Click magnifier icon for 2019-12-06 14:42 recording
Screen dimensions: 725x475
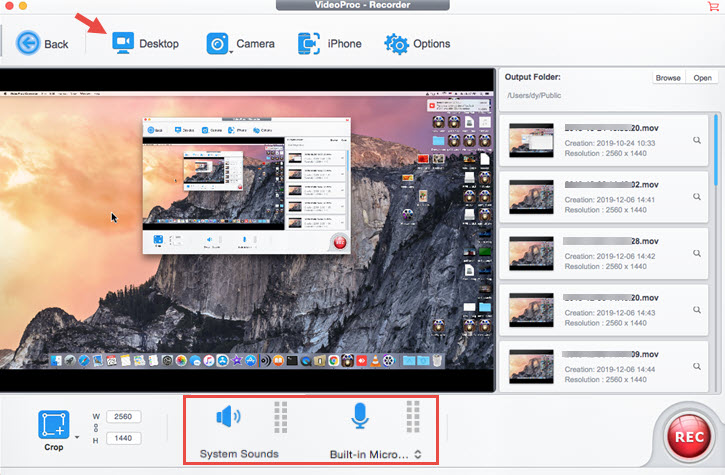(x=697, y=253)
